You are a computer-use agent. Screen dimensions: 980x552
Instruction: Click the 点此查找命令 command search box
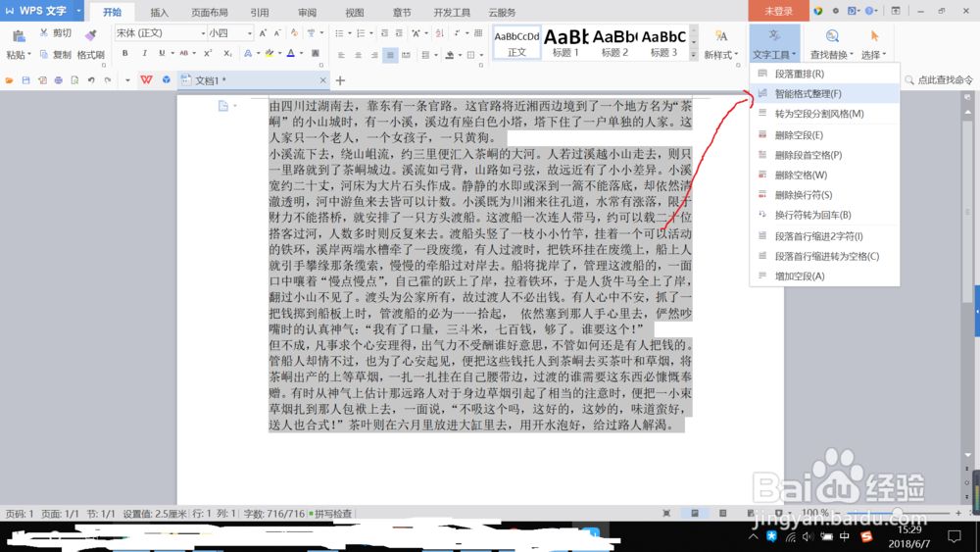tap(940, 80)
